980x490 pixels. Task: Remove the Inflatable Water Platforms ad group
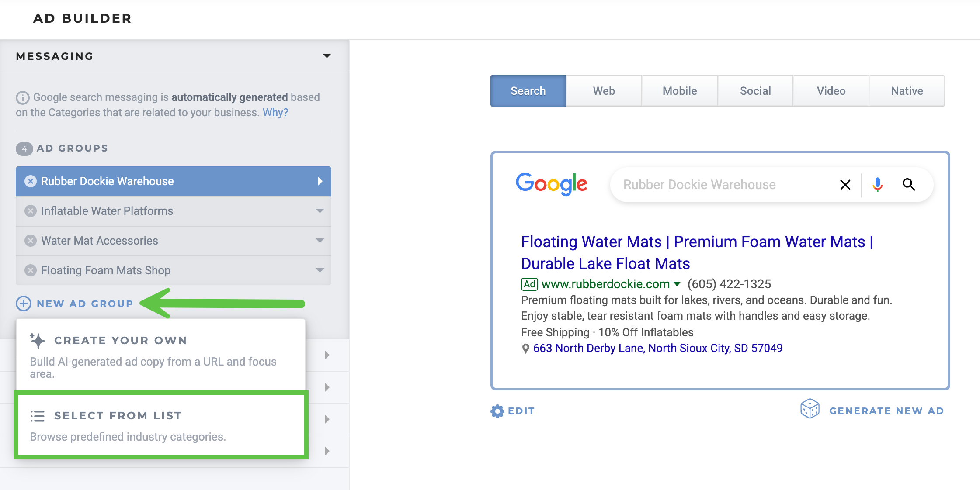31,211
